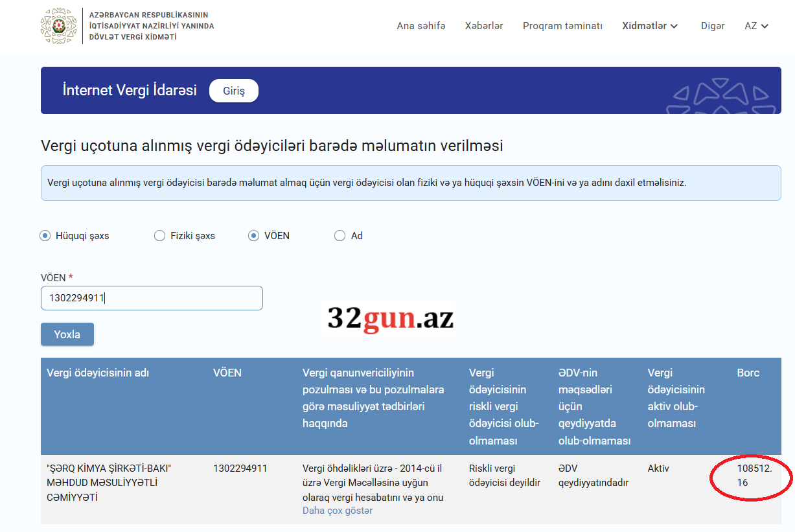The height and width of the screenshot is (532, 795).
Task: Click the Borc column header
Action: 748,373
